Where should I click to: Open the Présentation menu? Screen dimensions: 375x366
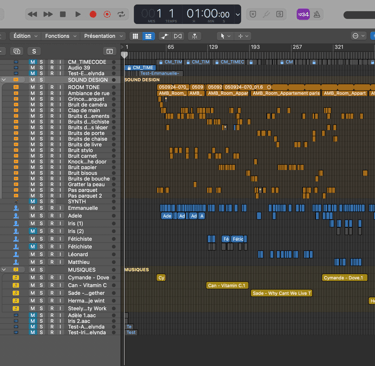point(103,36)
